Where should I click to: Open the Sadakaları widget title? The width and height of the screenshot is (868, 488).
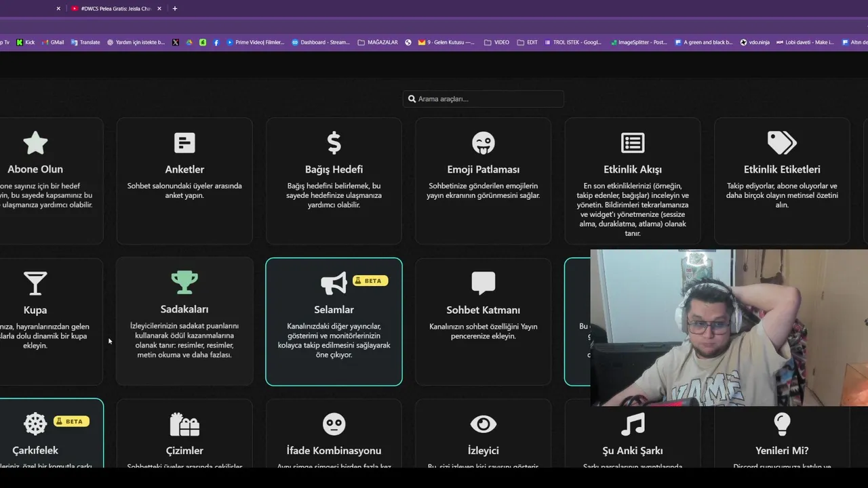(x=184, y=310)
